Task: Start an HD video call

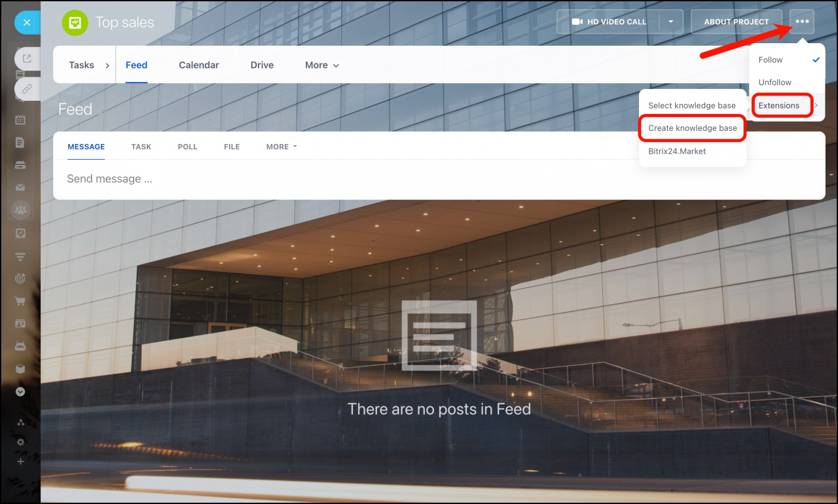Action: (608, 22)
